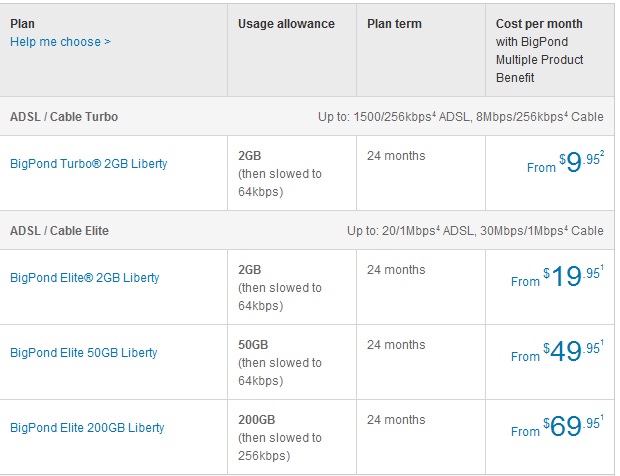The image size is (620, 476).
Task: Click '24 months' in Elite 200GB row
Action: pyautogui.click(x=396, y=420)
